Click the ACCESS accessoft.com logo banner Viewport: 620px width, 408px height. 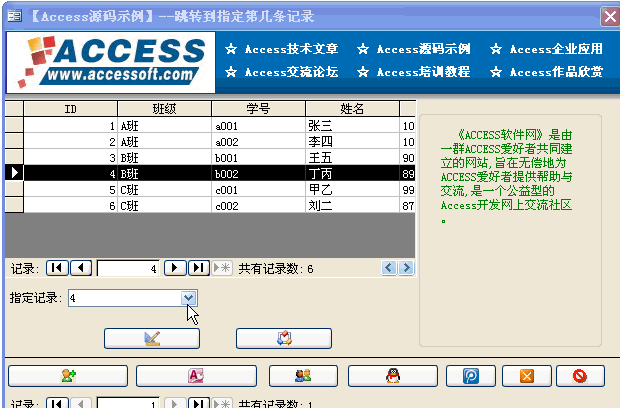point(111,62)
